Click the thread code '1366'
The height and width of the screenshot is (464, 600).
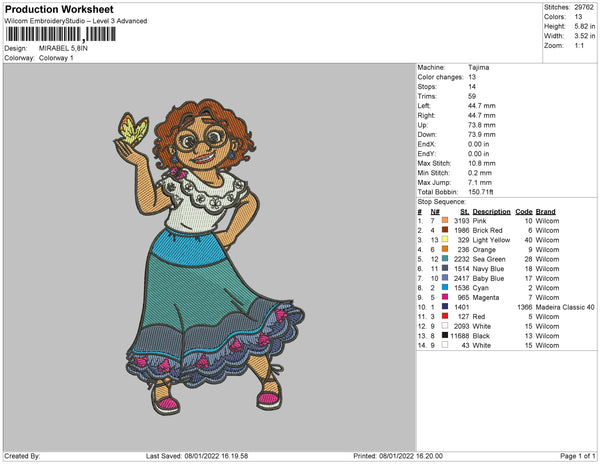525,307
